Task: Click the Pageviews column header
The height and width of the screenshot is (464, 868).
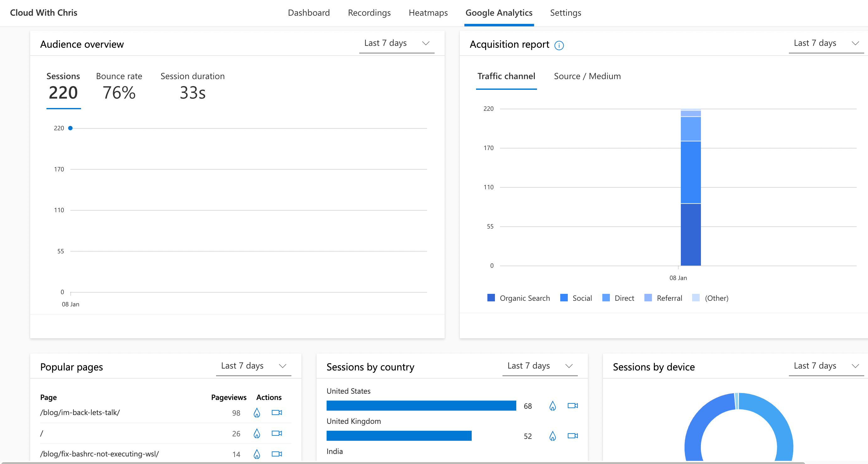Action: point(229,398)
